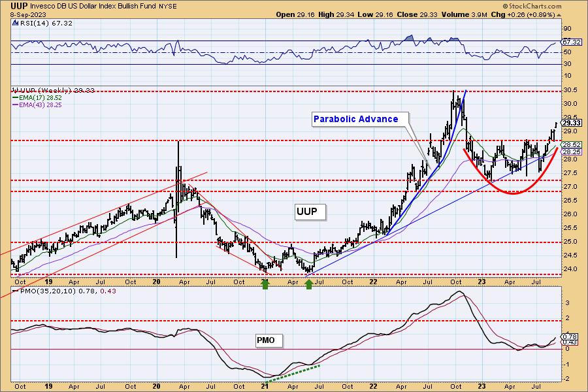Click the Open 29.16 value
The height and width of the screenshot is (392, 588).
[295, 14]
